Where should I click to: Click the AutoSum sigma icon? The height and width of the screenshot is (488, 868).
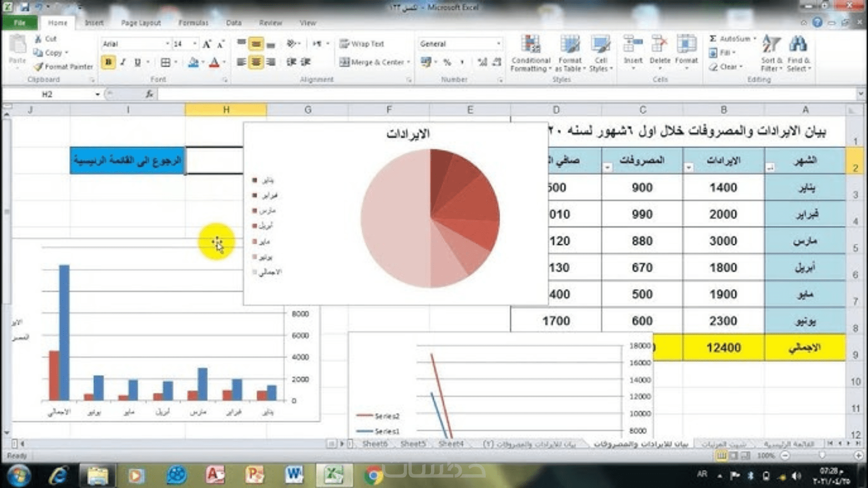pos(713,39)
